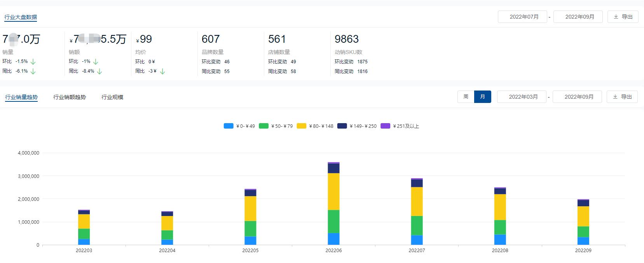This screenshot has width=644, height=263.
Task: Click the 动销SKU数 label
Action: pos(349,52)
